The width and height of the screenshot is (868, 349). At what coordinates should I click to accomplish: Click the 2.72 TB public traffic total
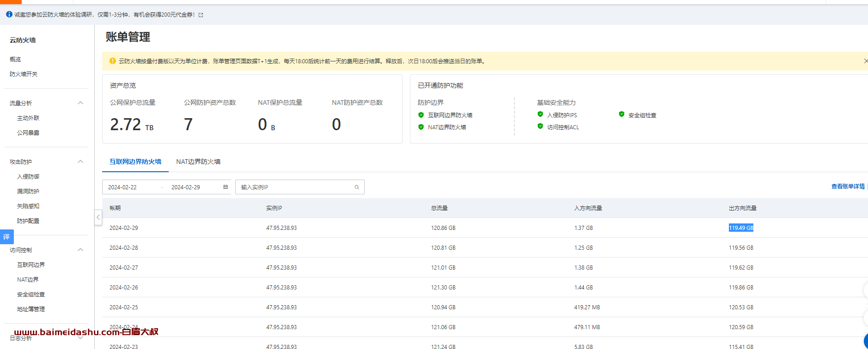pos(132,125)
